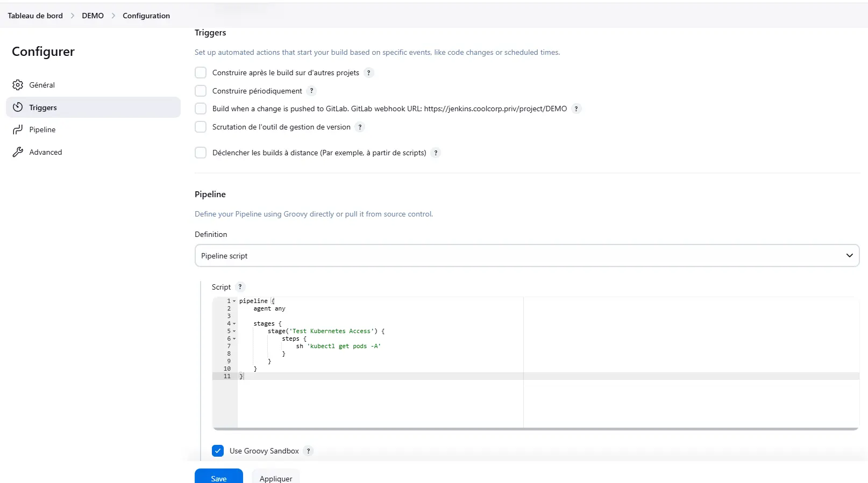This screenshot has height=483, width=868.
Task: Open the Definition dropdown showing Pipeline script
Action: pos(527,256)
